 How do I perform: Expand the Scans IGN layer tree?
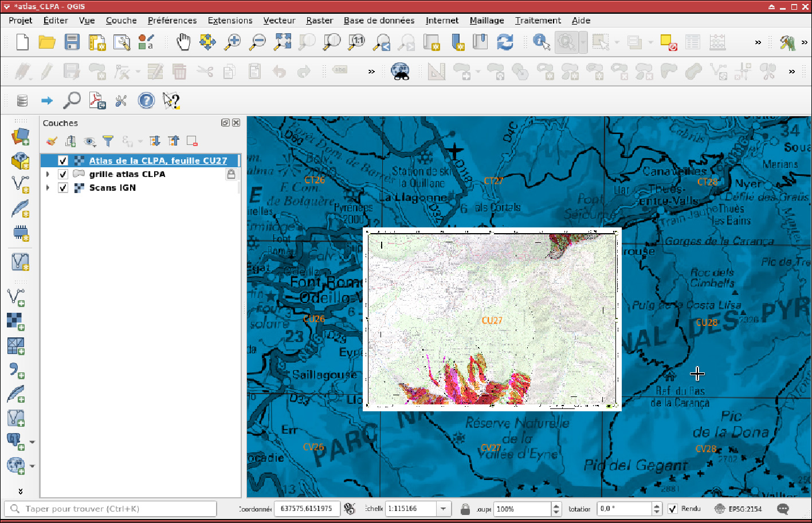(48, 188)
